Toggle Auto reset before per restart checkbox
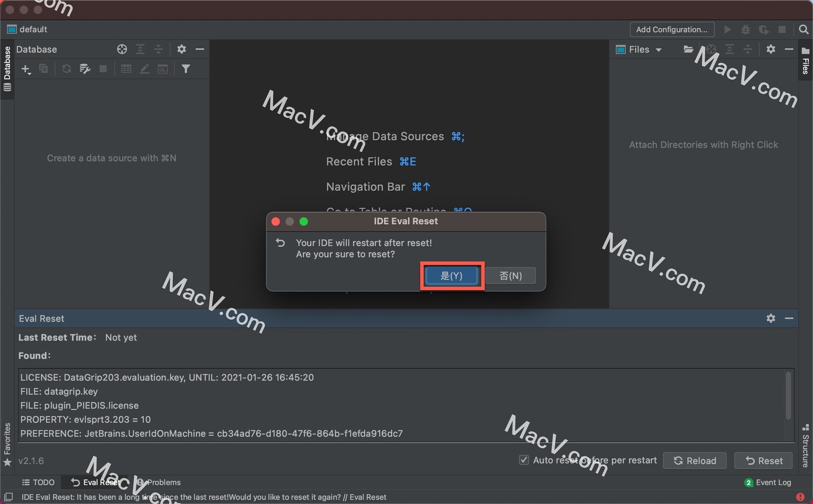813x504 pixels. [523, 460]
